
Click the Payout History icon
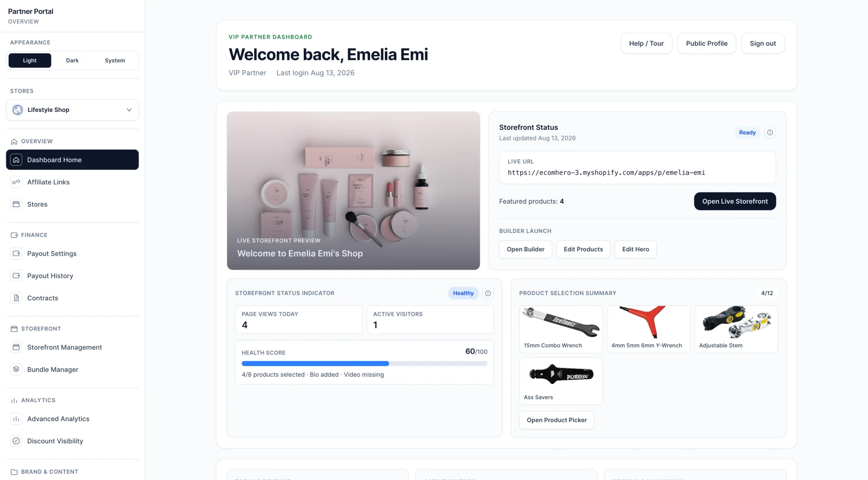pyautogui.click(x=16, y=275)
